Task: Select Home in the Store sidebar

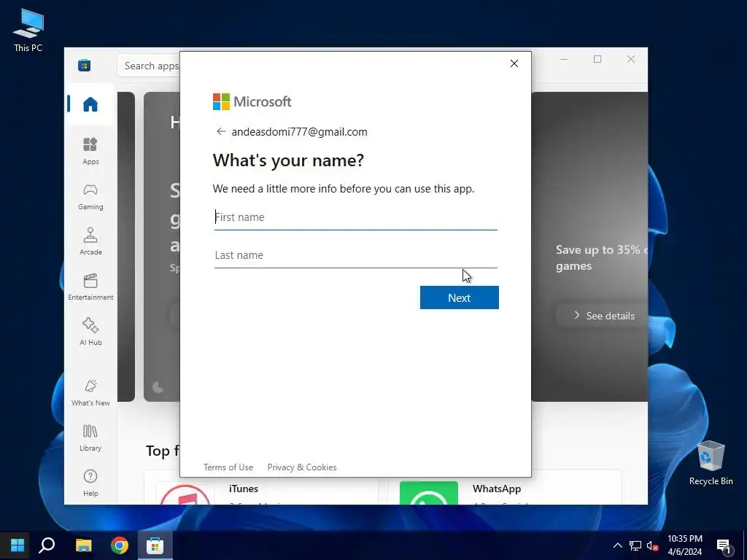Action: (90, 104)
